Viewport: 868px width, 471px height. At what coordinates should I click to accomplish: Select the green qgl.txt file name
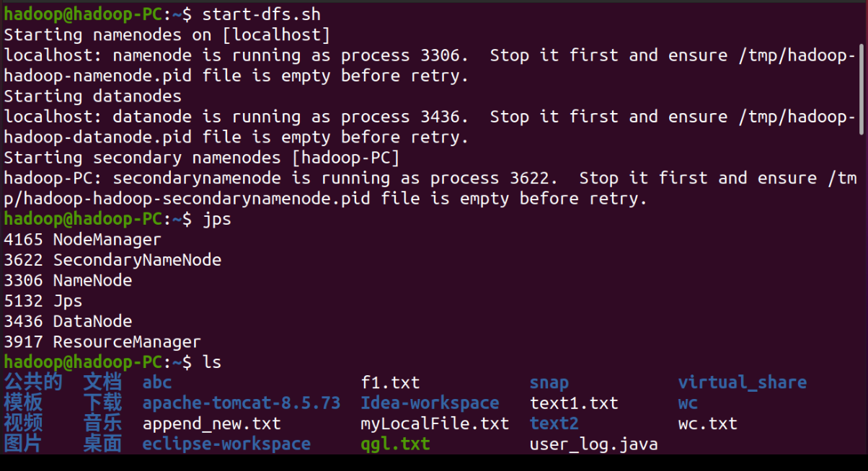395,444
